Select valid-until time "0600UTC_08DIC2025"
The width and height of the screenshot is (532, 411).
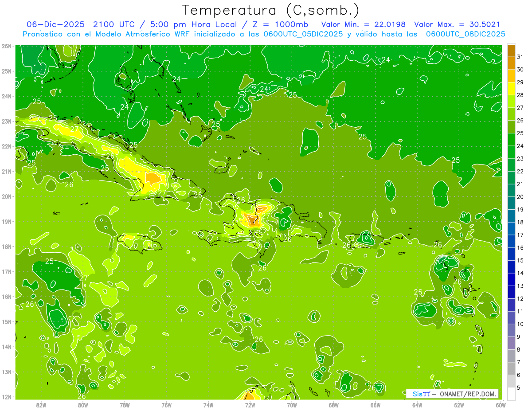coord(465,34)
